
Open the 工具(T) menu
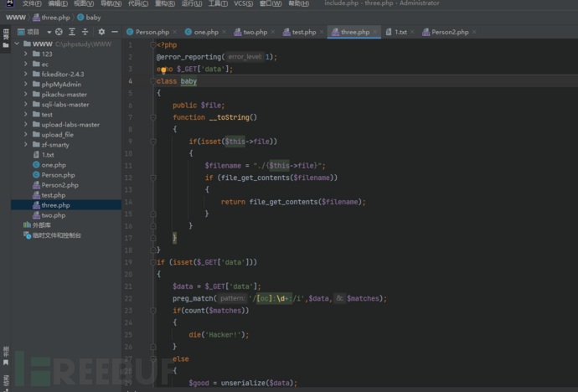coord(218,3)
